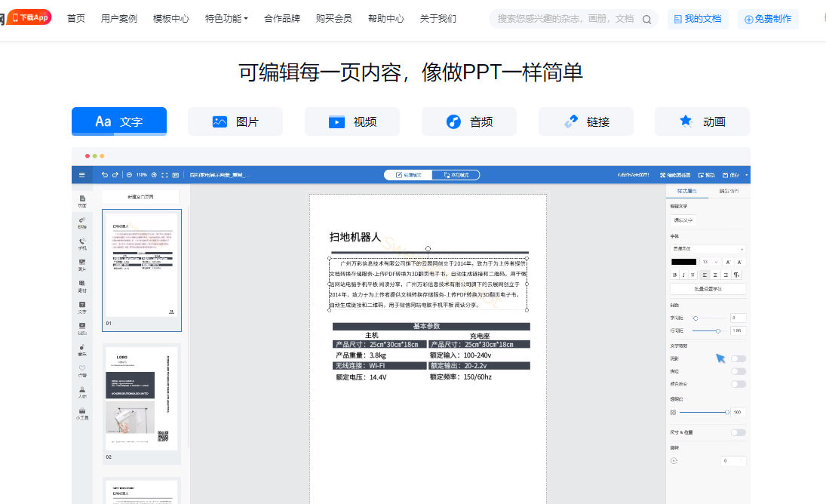The image size is (826, 504).
Task: Click the redo icon next to undo
Action: pyautogui.click(x=115, y=174)
